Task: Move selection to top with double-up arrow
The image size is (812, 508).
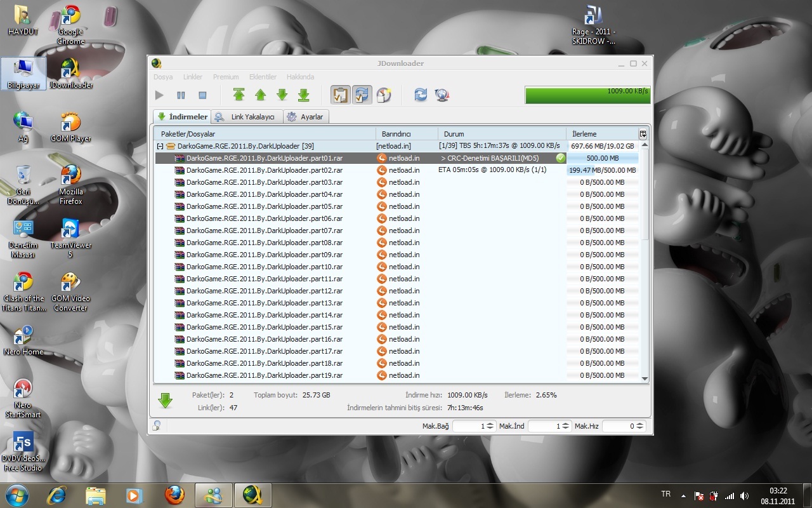Action: click(239, 95)
